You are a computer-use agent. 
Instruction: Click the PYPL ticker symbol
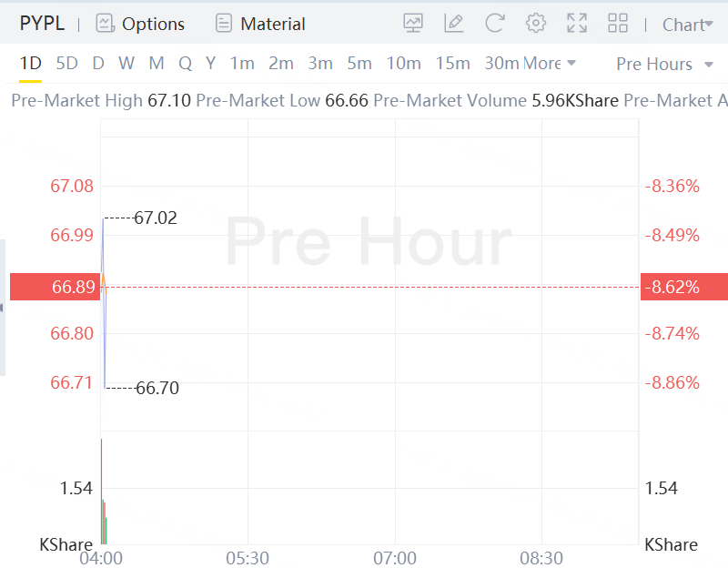(x=42, y=24)
